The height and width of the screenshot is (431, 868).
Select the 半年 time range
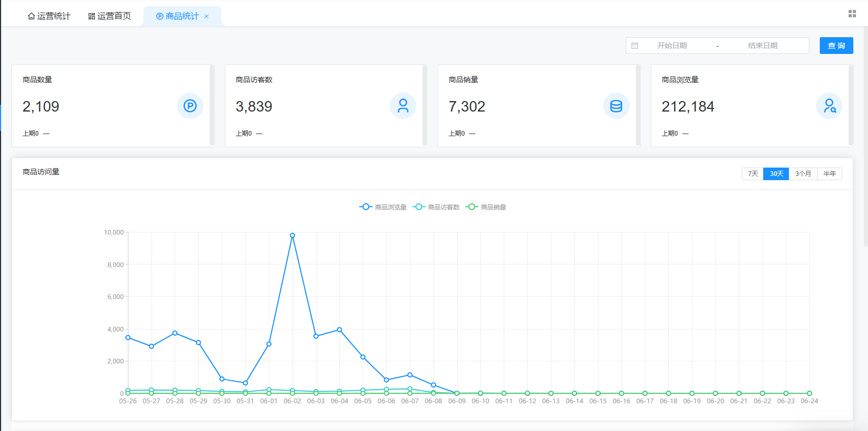(x=830, y=174)
